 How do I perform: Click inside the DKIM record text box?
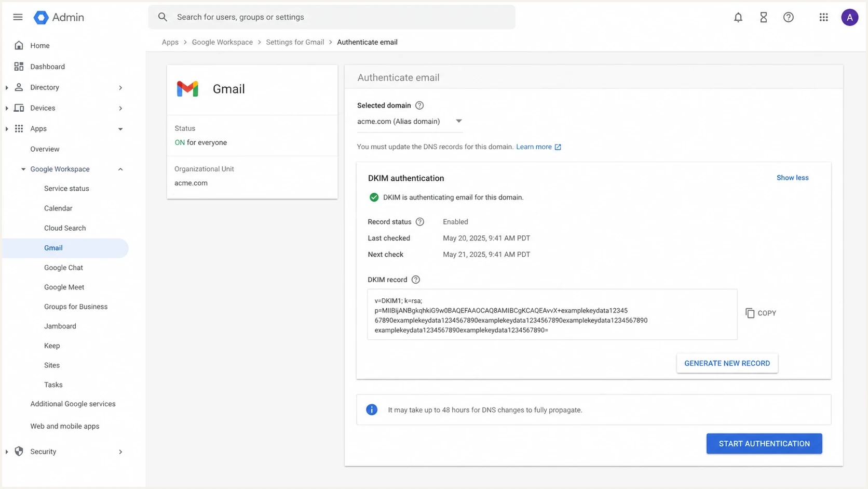(x=552, y=314)
